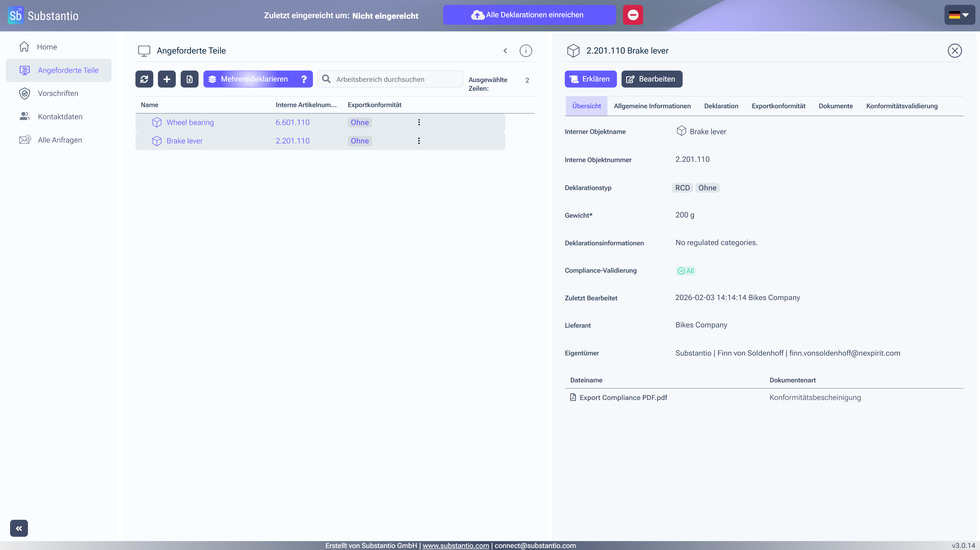Click the refresh icon in the toolbar

point(144,79)
